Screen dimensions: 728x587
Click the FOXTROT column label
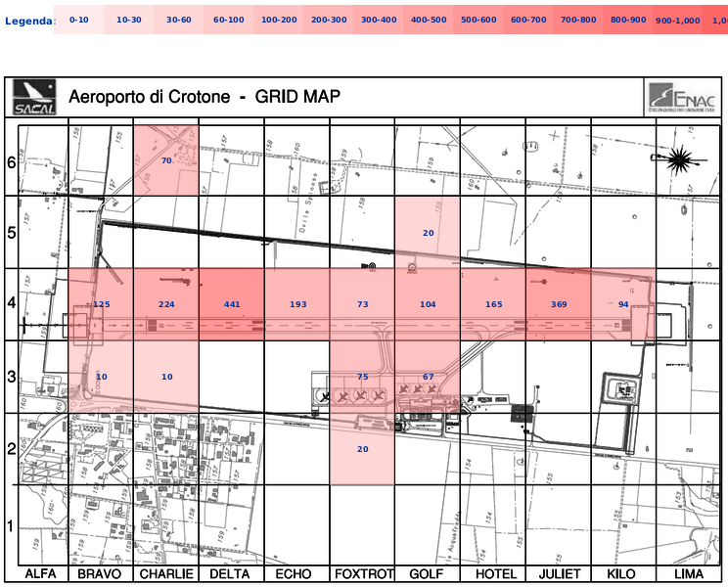click(x=364, y=574)
